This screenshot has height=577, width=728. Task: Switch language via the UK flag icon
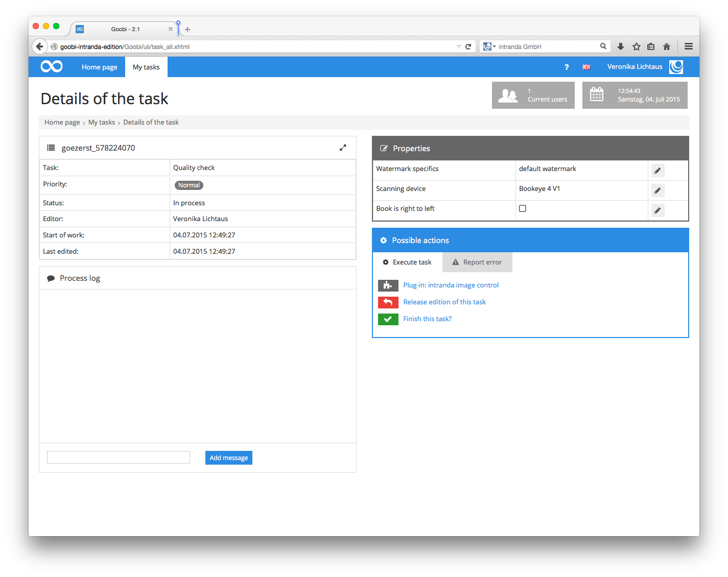[x=586, y=67]
